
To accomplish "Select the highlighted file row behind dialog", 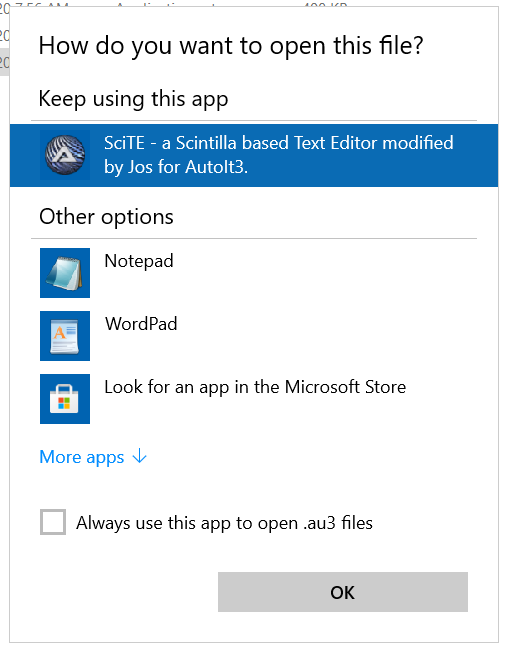I will (x=5, y=62).
